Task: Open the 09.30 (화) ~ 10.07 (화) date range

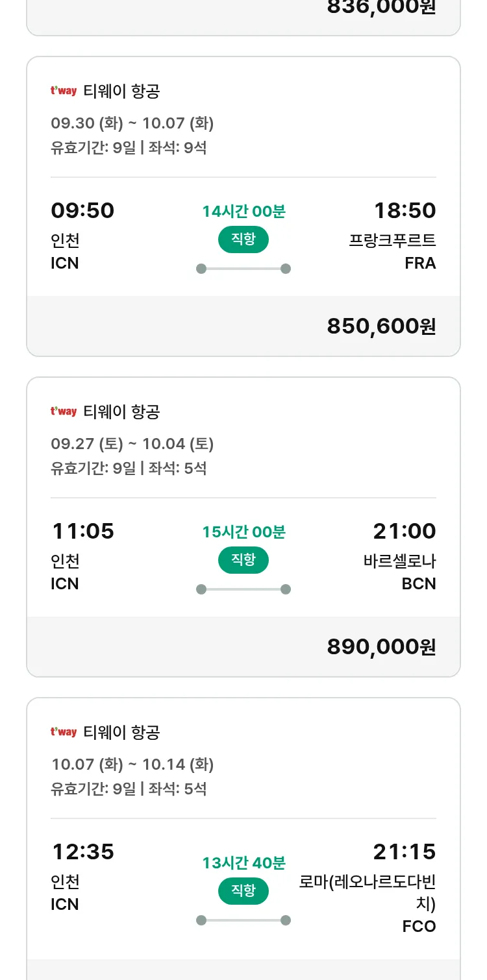Action: (x=132, y=123)
